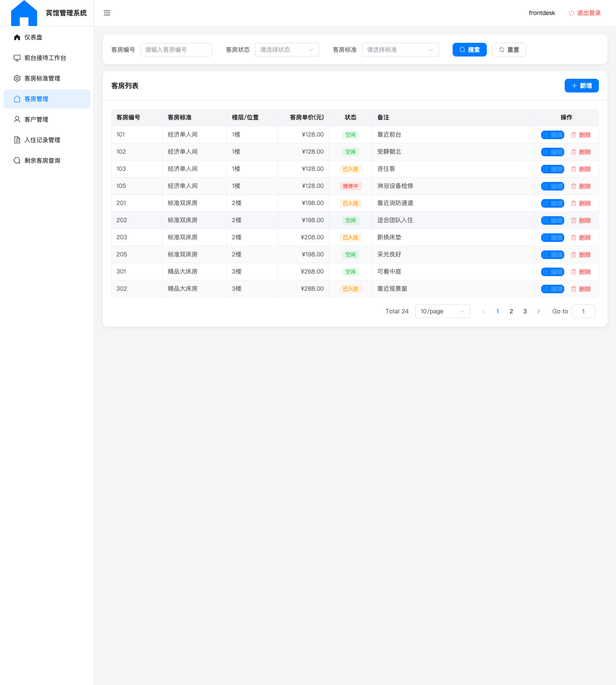Click next page arrow in pagination

coord(539,311)
